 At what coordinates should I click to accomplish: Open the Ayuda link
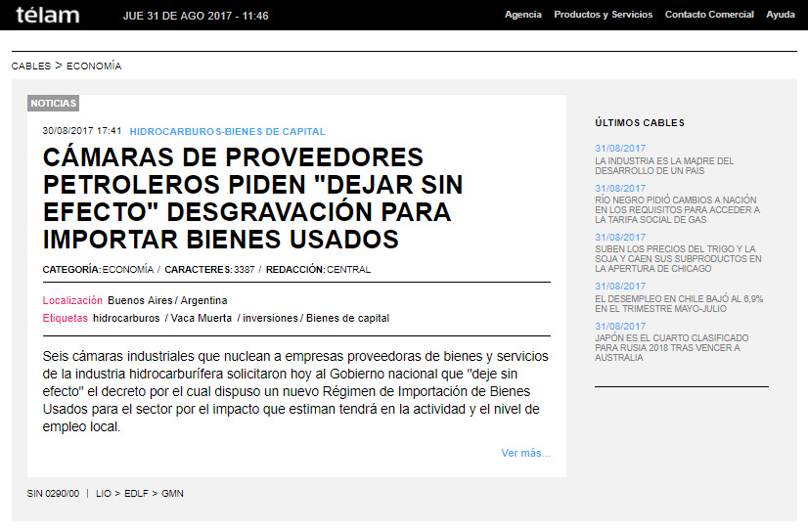(x=780, y=15)
